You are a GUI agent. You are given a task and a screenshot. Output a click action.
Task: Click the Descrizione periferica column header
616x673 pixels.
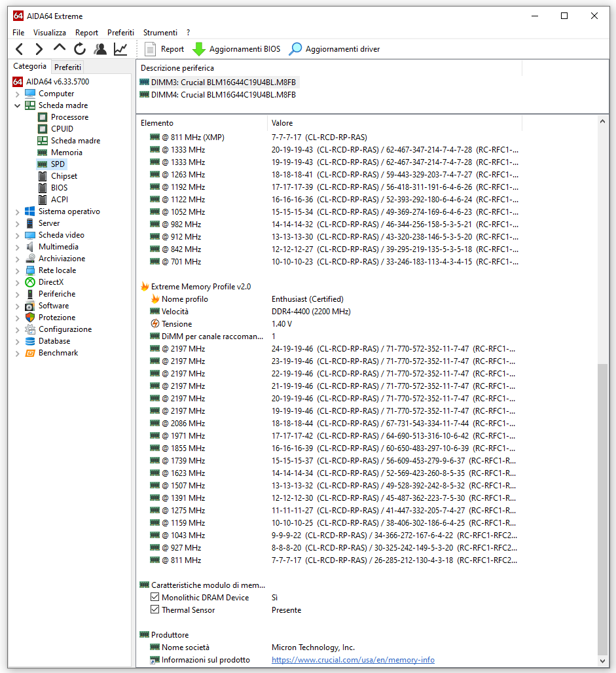(x=329, y=68)
